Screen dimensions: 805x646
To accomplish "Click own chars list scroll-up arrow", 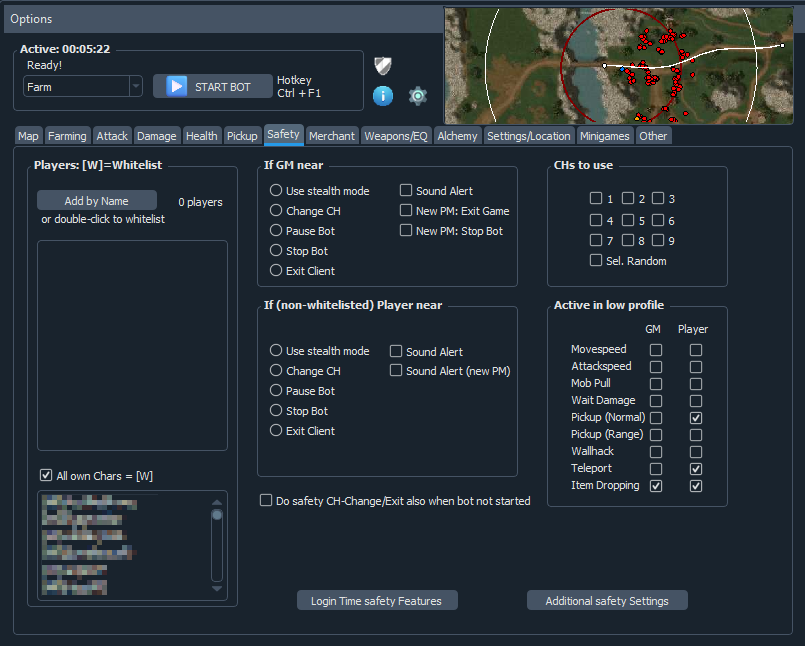I will tap(217, 503).
